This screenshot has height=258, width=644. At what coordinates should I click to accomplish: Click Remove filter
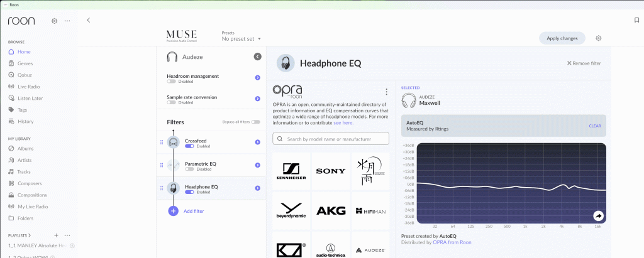(x=584, y=63)
